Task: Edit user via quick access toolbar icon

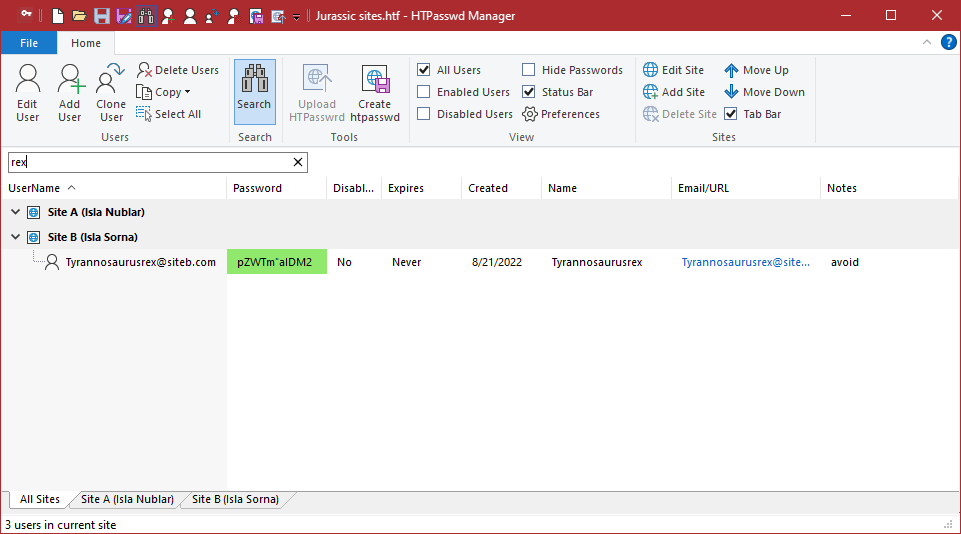Action: [190, 16]
